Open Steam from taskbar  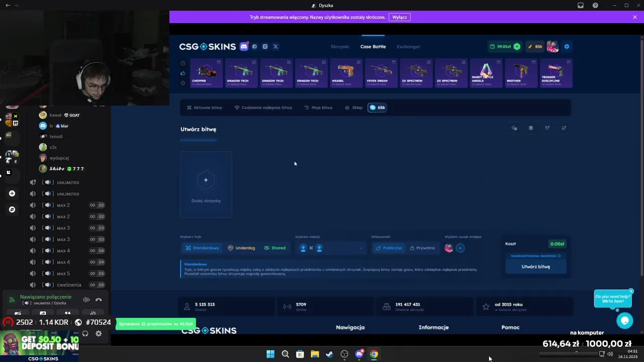330,354
